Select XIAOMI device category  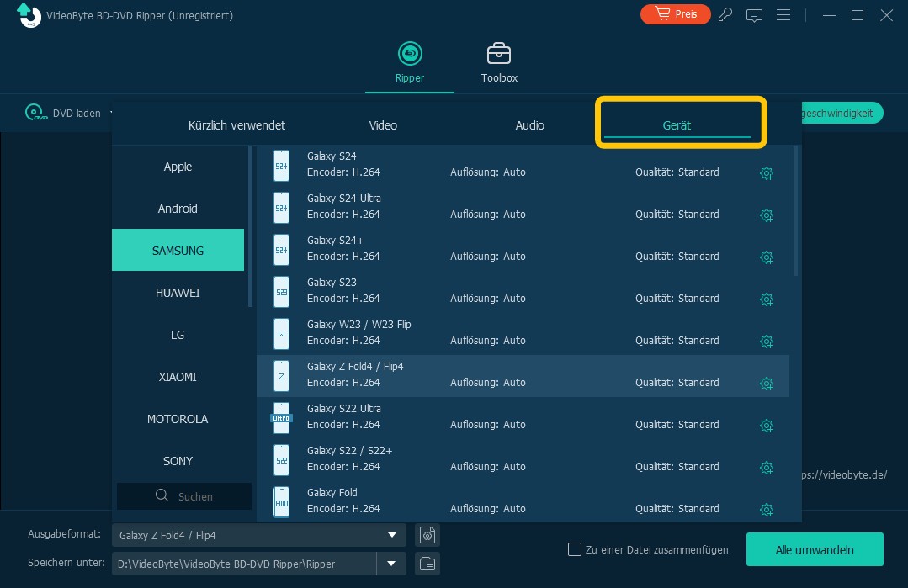point(178,377)
